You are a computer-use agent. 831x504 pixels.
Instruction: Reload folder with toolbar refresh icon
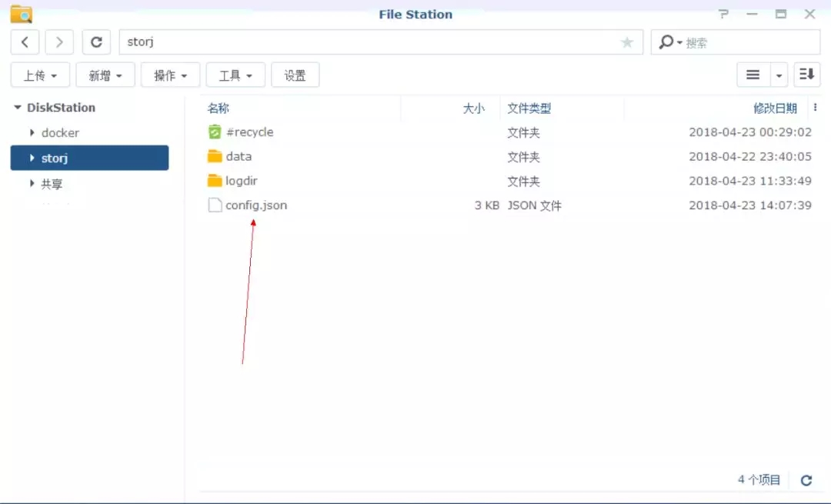(96, 42)
